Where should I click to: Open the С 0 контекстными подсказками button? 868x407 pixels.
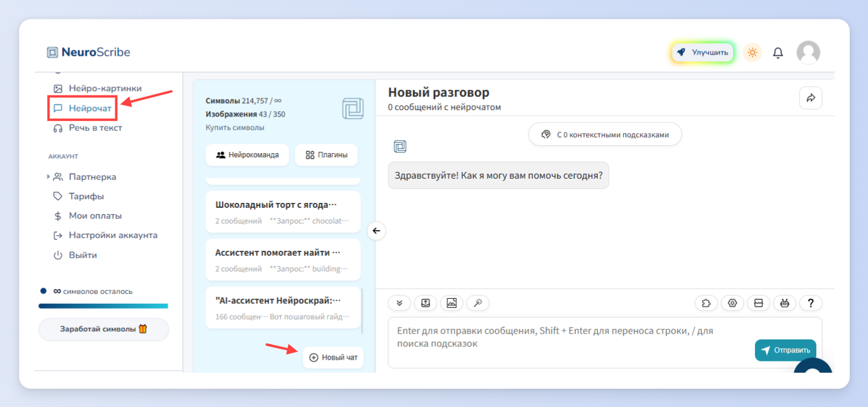[x=605, y=134]
